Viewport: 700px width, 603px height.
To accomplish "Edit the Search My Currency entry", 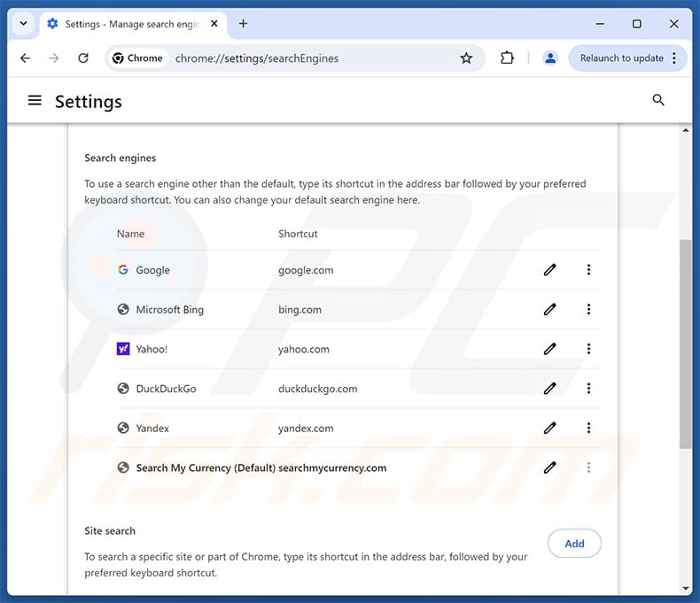I will coord(549,468).
